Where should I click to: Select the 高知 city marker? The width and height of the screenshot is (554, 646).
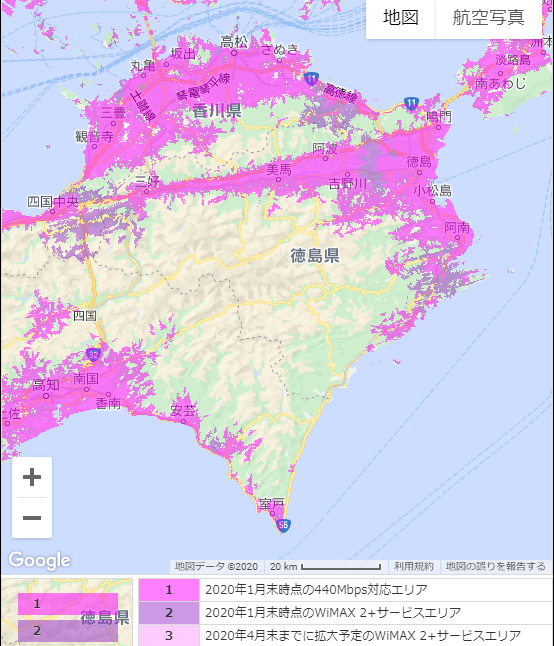pos(46,396)
